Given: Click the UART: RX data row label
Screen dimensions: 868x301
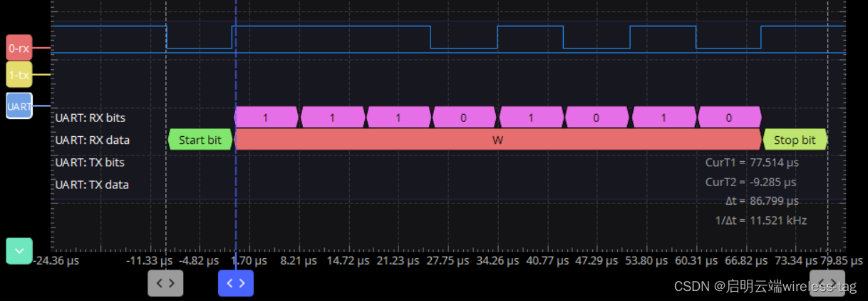Looking at the screenshot, I should [92, 140].
